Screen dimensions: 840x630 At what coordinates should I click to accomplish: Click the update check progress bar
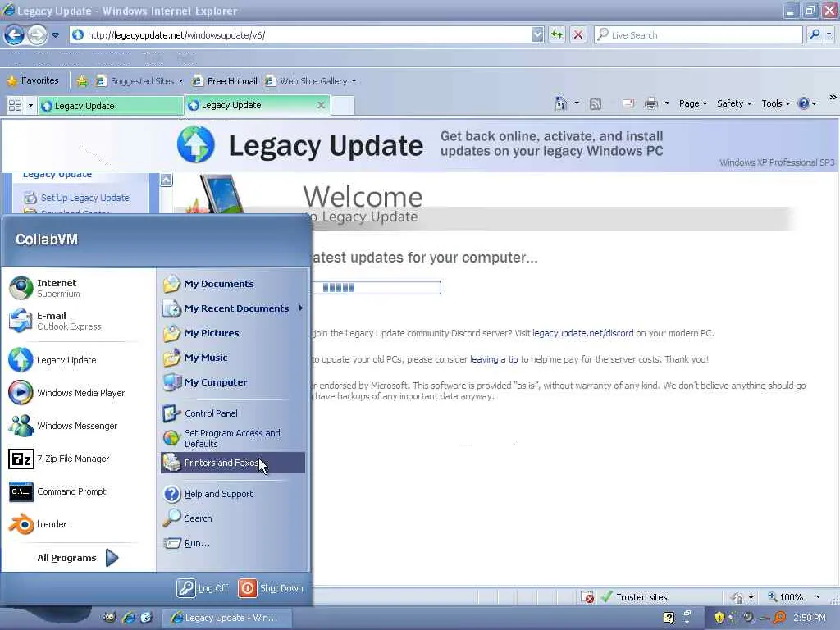click(377, 288)
